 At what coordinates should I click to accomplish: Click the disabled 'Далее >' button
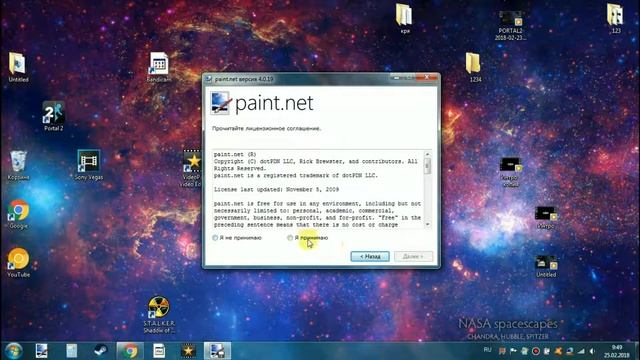[413, 256]
